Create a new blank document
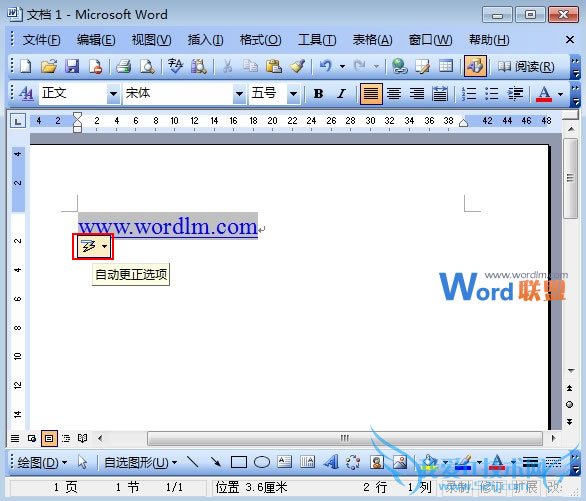 26,66
